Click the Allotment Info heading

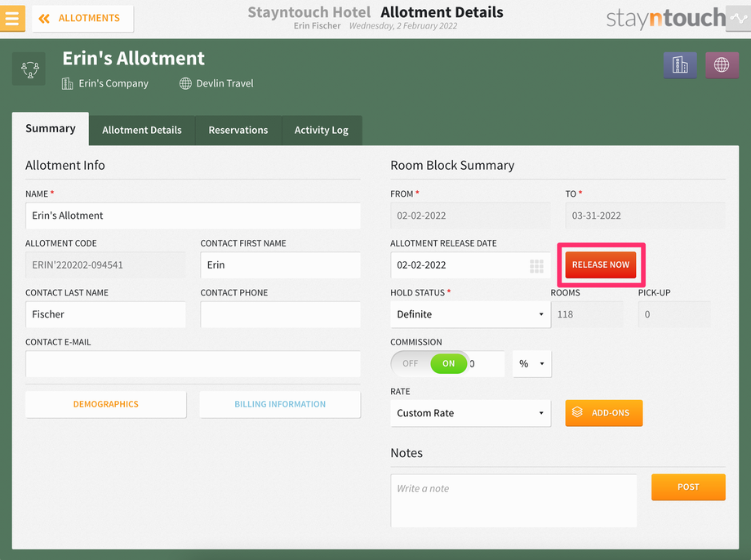point(65,165)
